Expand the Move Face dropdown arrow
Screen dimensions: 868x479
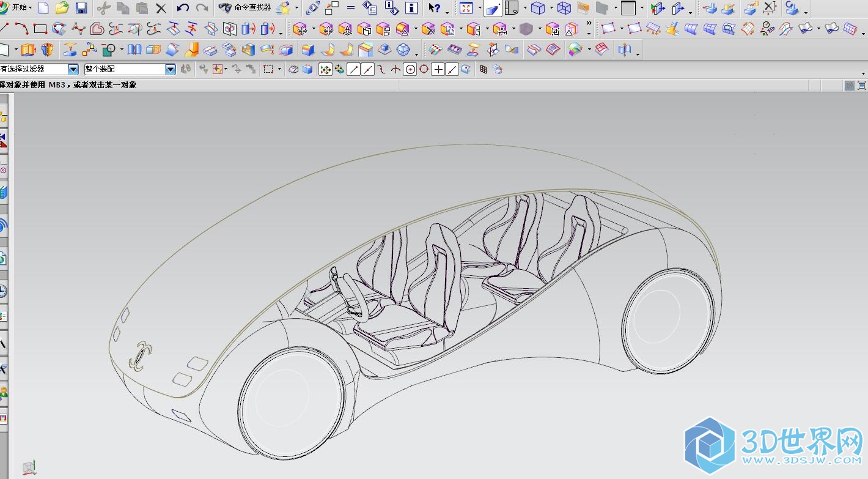(314, 29)
